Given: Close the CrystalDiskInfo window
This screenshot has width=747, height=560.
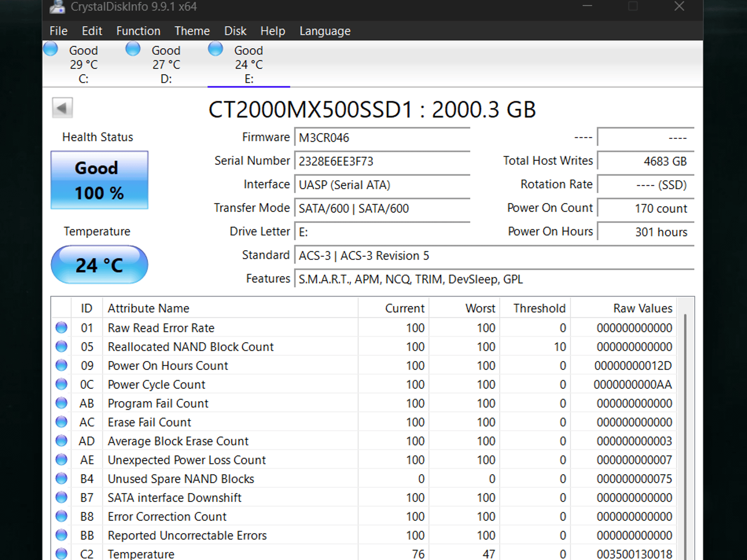Looking at the screenshot, I should click(679, 6).
